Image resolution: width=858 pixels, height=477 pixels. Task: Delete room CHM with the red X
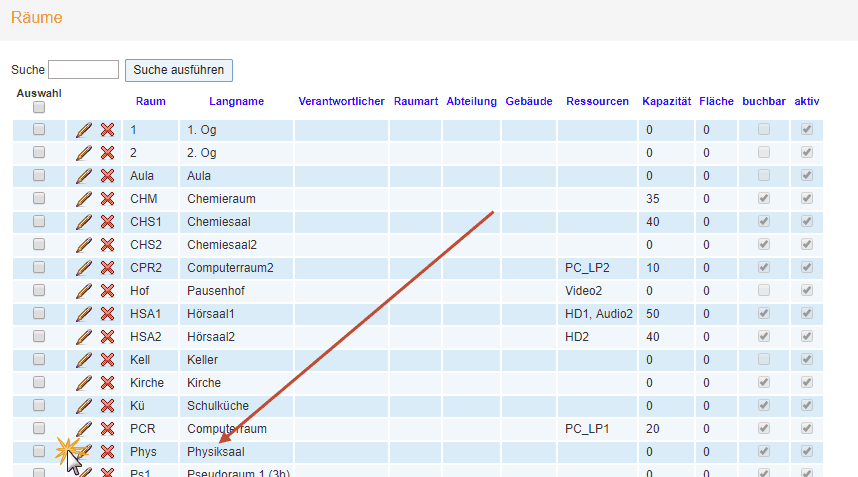pyautogui.click(x=107, y=199)
